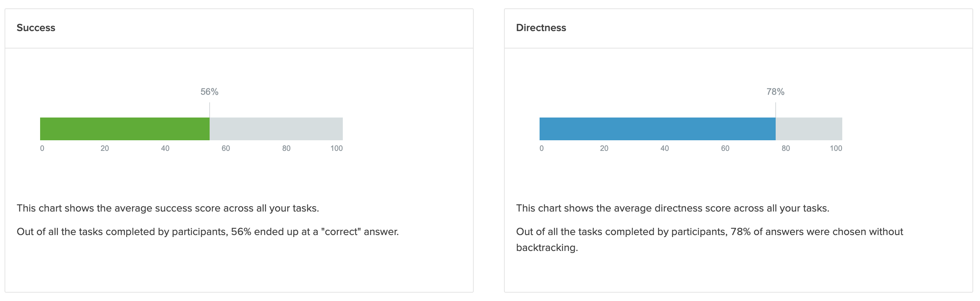
Task: Click the 56% marker label
Action: click(x=209, y=92)
